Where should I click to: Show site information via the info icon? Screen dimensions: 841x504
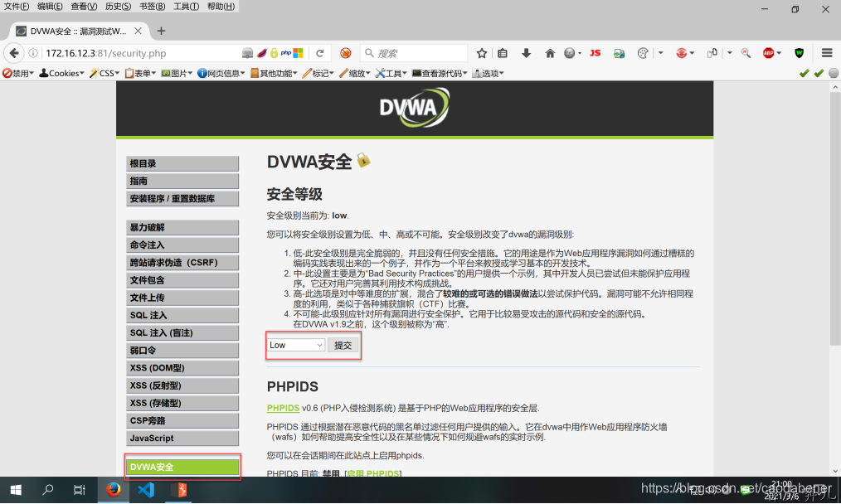tap(33, 53)
